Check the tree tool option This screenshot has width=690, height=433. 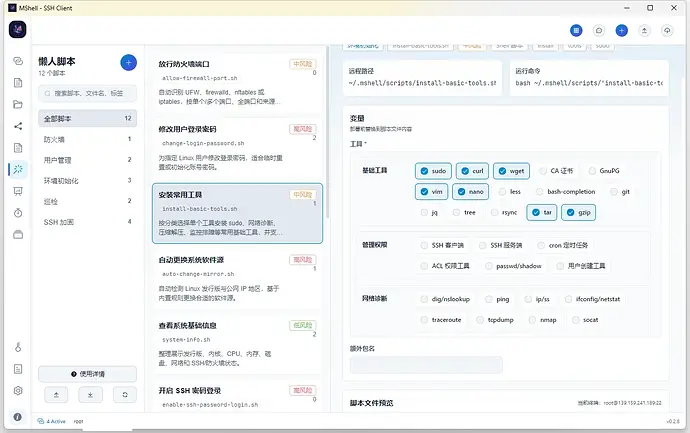(464, 213)
